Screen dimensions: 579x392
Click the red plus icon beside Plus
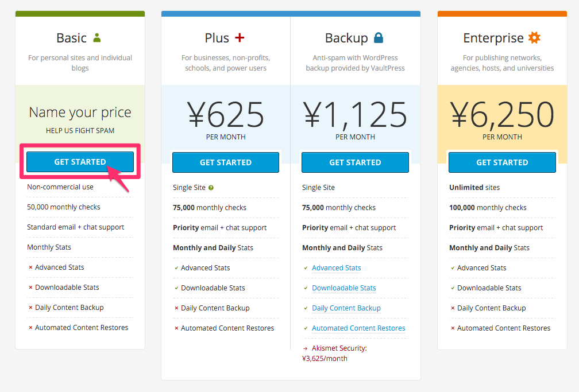pyautogui.click(x=240, y=38)
